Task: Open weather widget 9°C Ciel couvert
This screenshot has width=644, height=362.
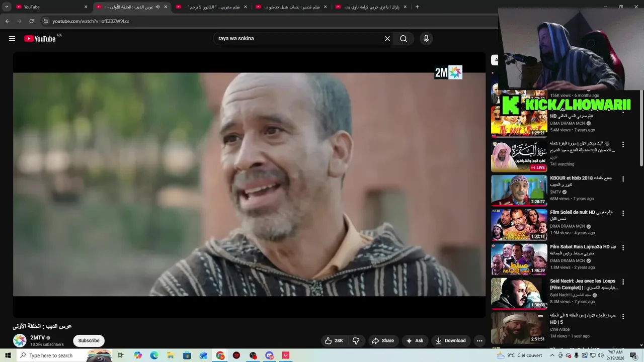Action: coord(519,355)
